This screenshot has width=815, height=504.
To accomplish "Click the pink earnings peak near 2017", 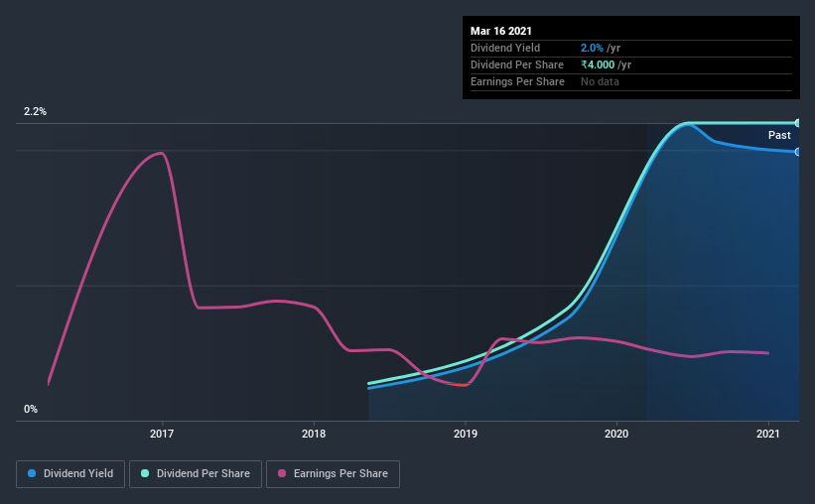I will [162, 153].
